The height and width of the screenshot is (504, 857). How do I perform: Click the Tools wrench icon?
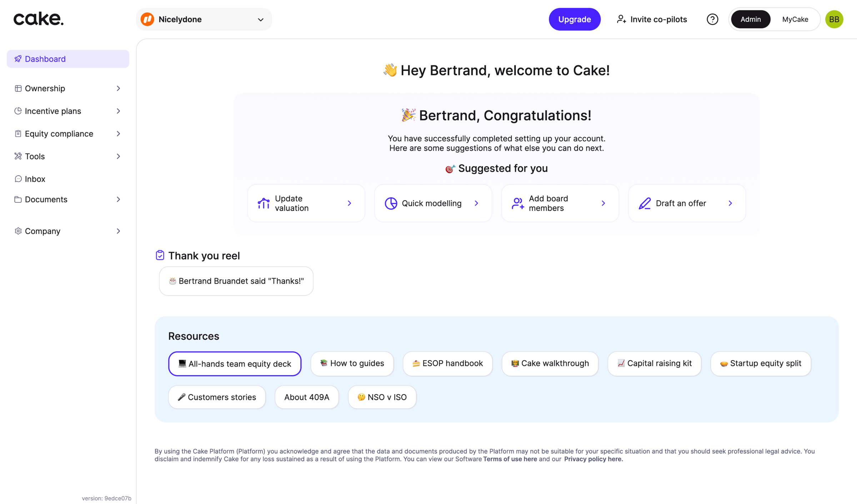18,156
